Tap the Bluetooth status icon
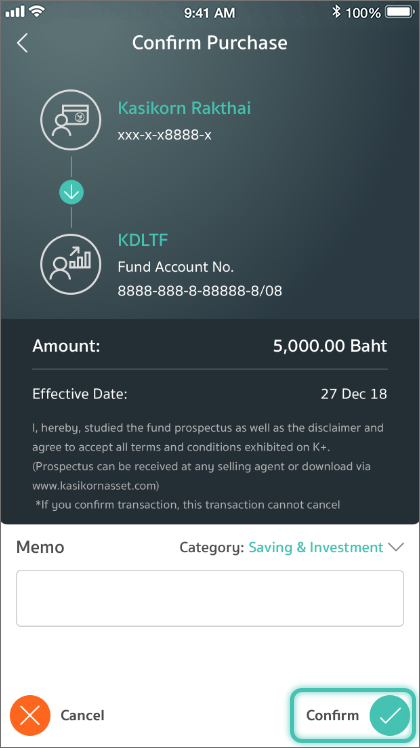This screenshot has height=748, width=420. pos(336,12)
